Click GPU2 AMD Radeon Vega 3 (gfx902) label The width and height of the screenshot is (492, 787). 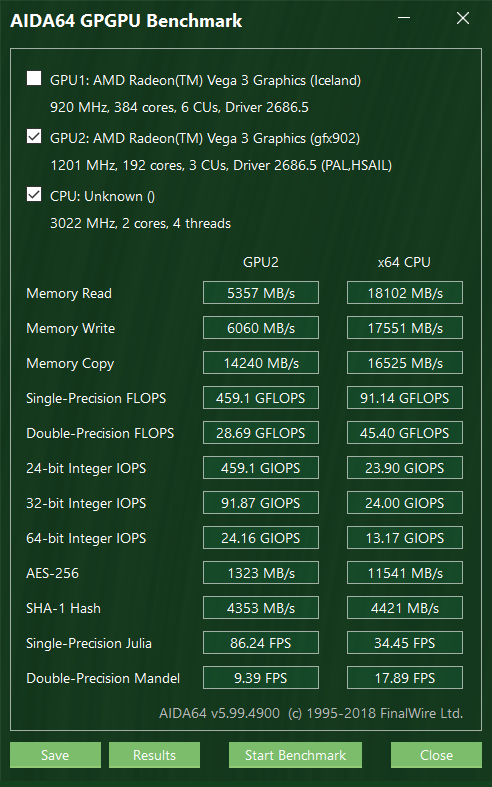[x=205, y=138]
